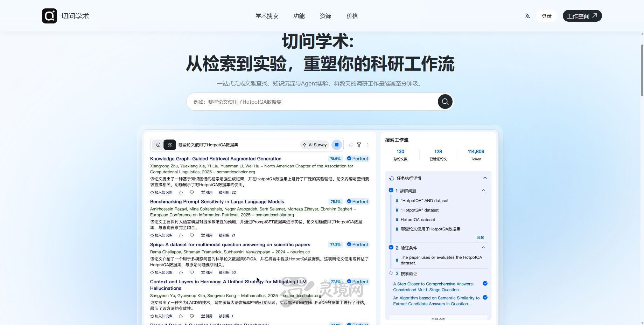Add Spiqa paper to knowledge base star

point(161,272)
